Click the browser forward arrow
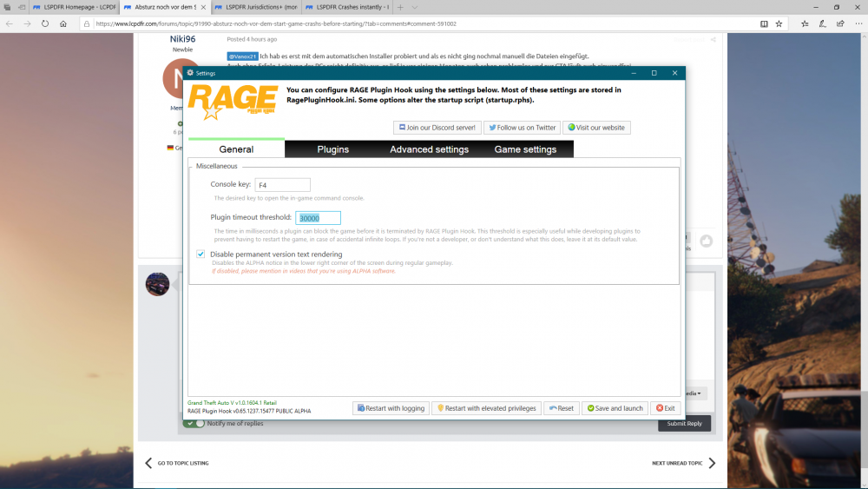This screenshot has height=489, width=868. point(27,23)
